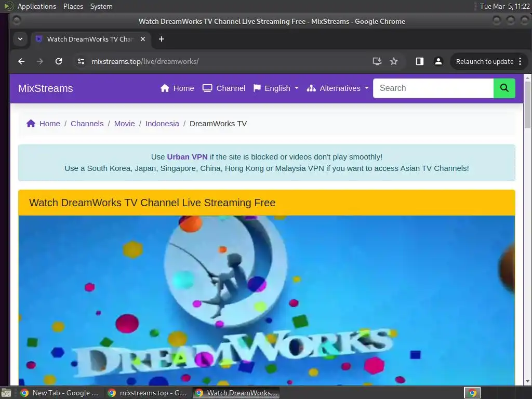532x399 pixels.
Task: Open a new tab with the plus icon
Action: pos(162,39)
